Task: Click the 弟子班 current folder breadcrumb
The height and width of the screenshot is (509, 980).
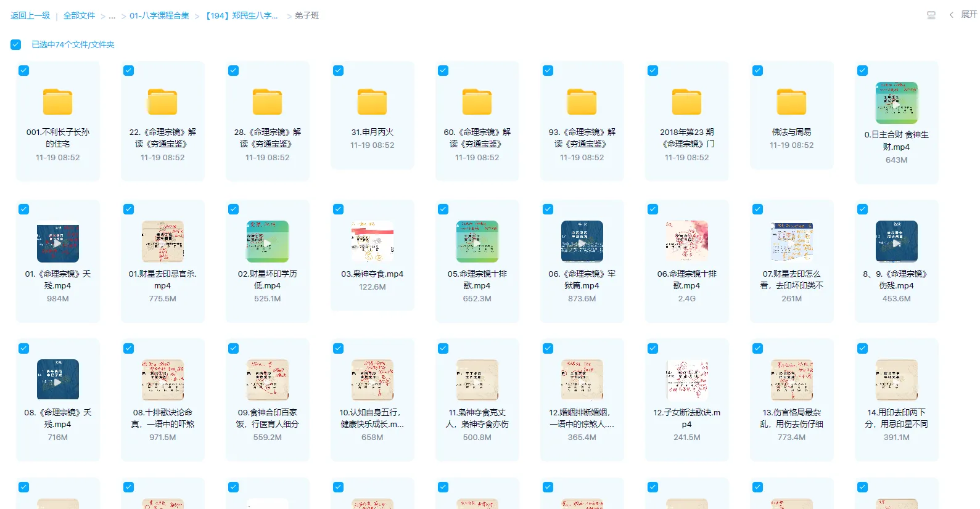Action: [x=307, y=15]
